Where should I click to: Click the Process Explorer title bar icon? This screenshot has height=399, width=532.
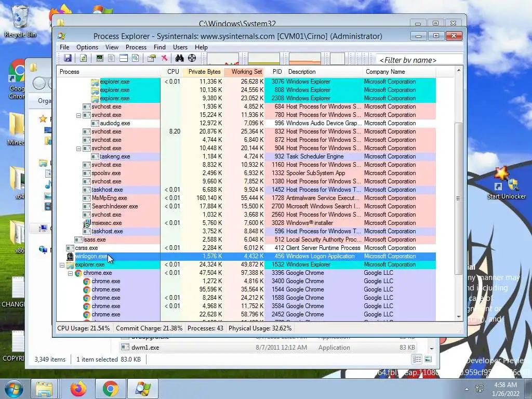[x=61, y=36]
